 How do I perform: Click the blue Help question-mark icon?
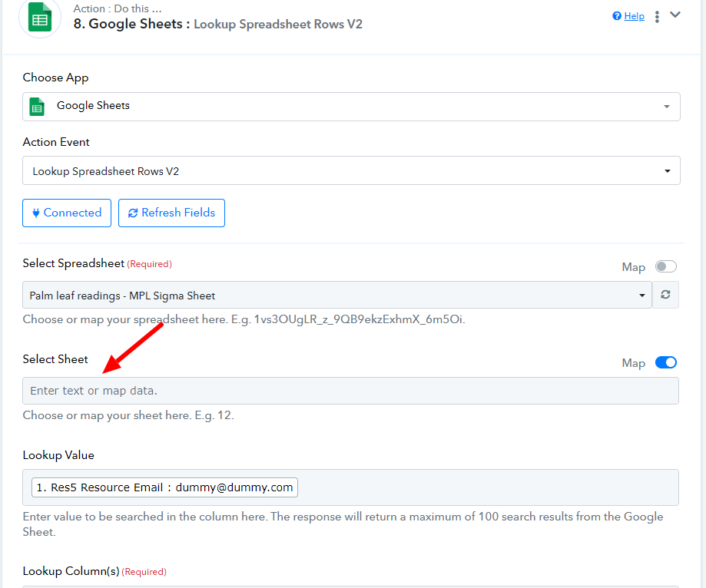[617, 16]
